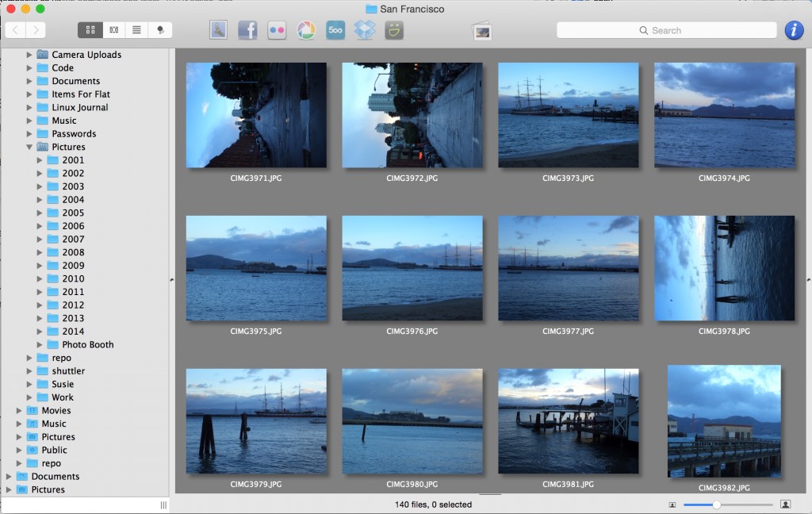Screen dimensions: 812x514
Task: Switch to list view mode
Action: [136, 30]
